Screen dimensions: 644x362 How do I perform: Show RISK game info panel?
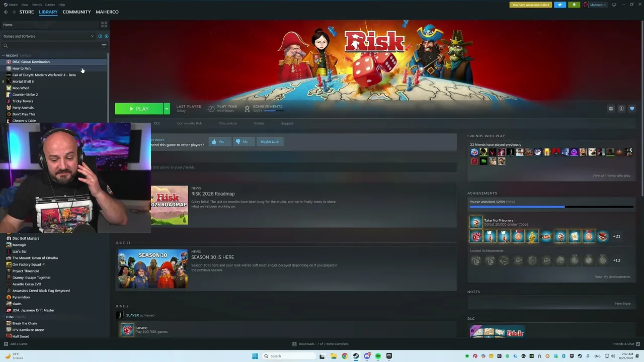point(621,109)
